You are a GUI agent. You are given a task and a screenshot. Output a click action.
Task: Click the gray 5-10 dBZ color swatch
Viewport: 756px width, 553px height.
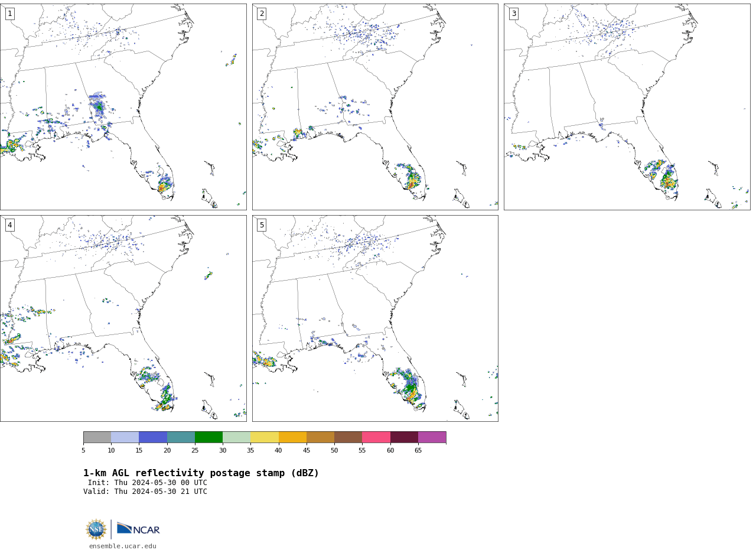(x=97, y=437)
